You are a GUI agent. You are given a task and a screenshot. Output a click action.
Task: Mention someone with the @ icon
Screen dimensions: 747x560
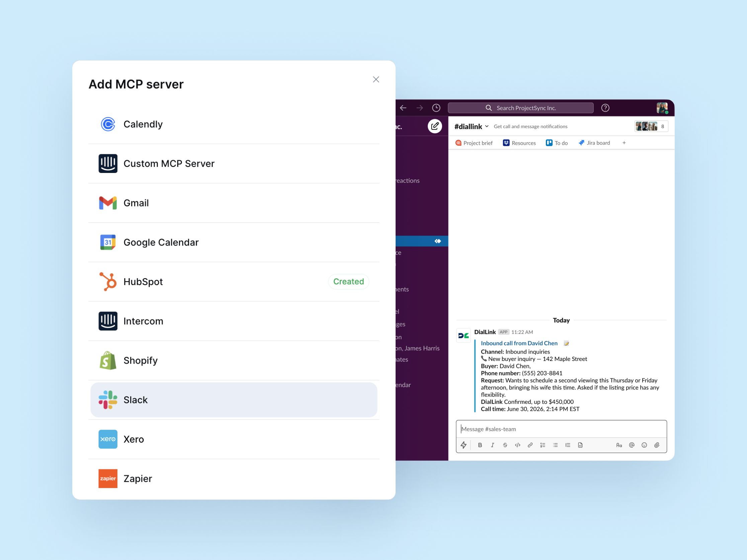click(632, 445)
